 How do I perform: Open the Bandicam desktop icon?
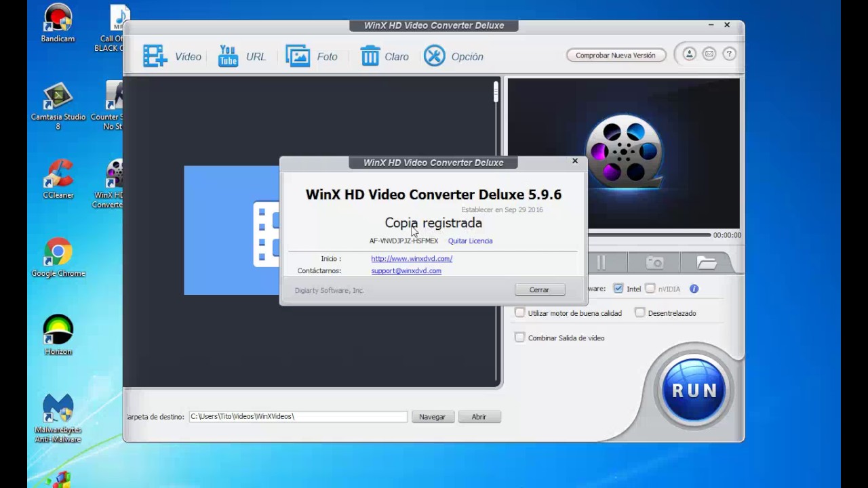click(x=58, y=24)
